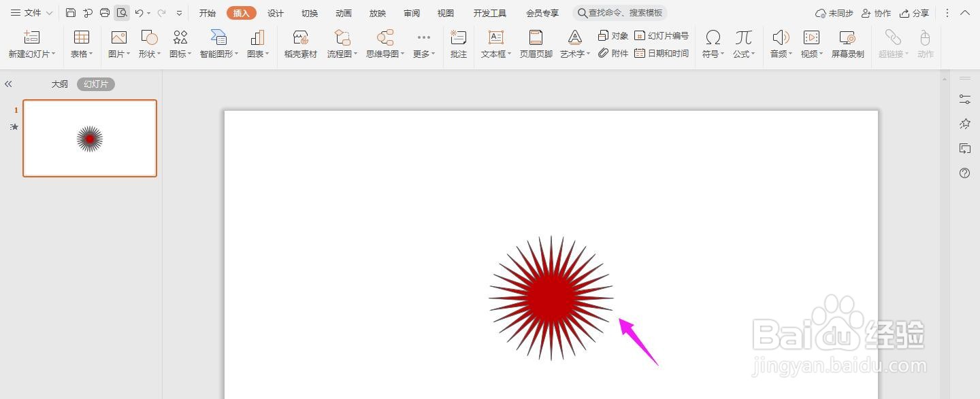Click the command search box
980x399 pixels.
(x=620, y=13)
